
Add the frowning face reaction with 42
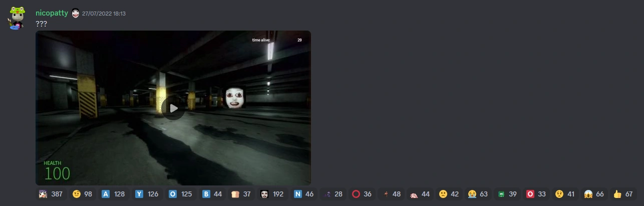click(x=449, y=194)
